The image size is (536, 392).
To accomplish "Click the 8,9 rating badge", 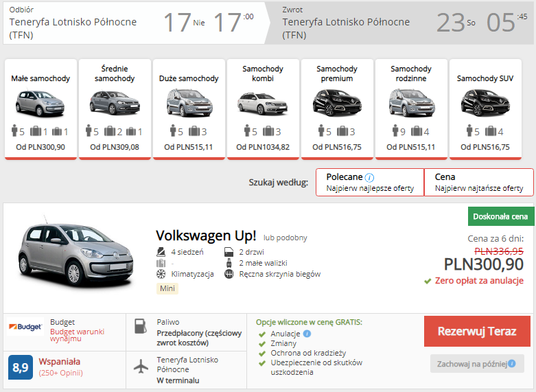I will point(21,367).
